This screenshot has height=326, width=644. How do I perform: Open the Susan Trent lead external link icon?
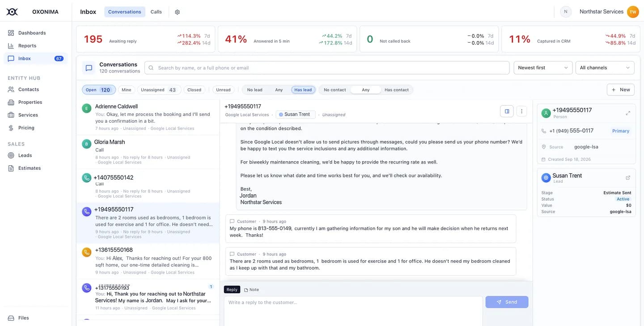click(628, 178)
